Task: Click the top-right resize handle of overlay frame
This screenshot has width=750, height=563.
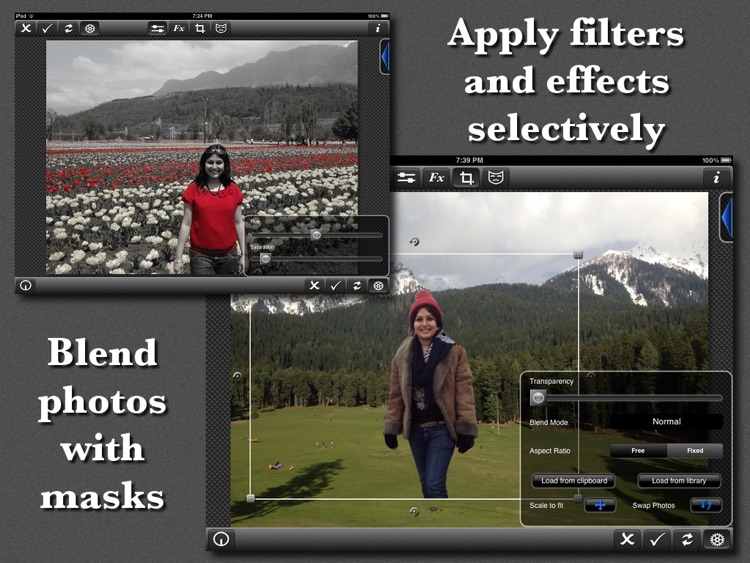Action: [578, 254]
